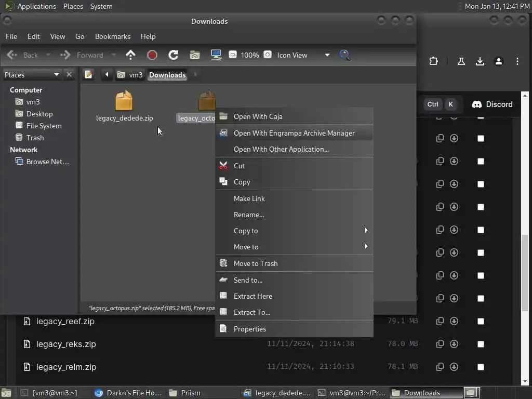Switch to Darkn's File Host taskbar window

coord(128,393)
